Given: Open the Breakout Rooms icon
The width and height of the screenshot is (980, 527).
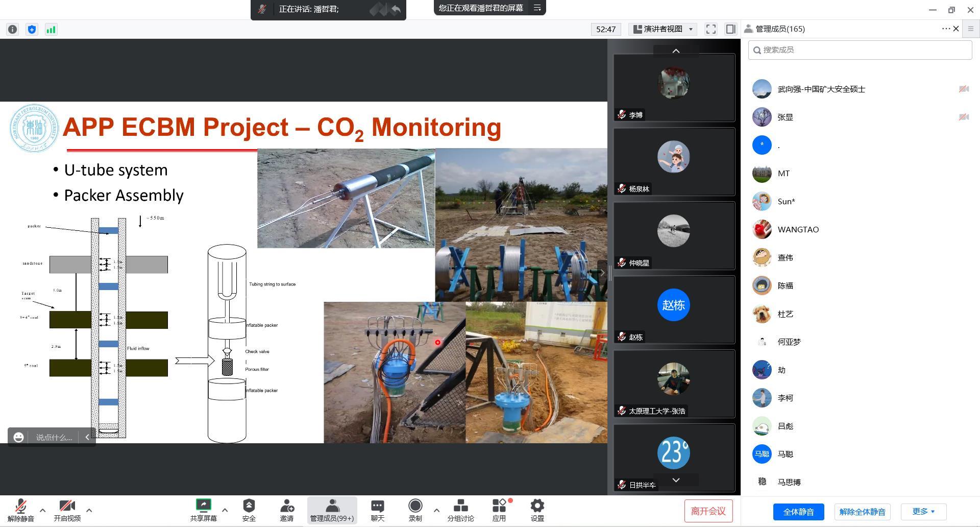Looking at the screenshot, I should click(460, 510).
